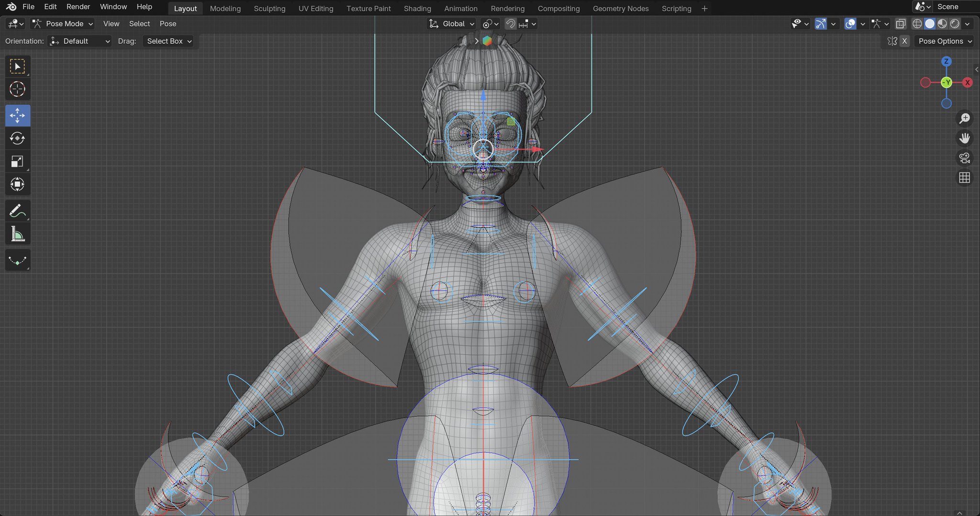Open Drag Select Box dropdown
Screen dimensions: 980x516
click(x=168, y=41)
